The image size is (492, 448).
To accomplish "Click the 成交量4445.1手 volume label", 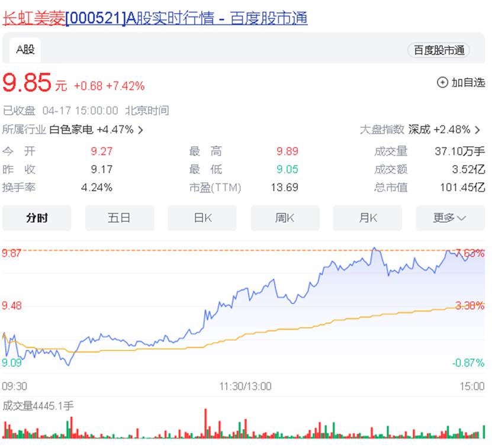I will click(x=38, y=406).
